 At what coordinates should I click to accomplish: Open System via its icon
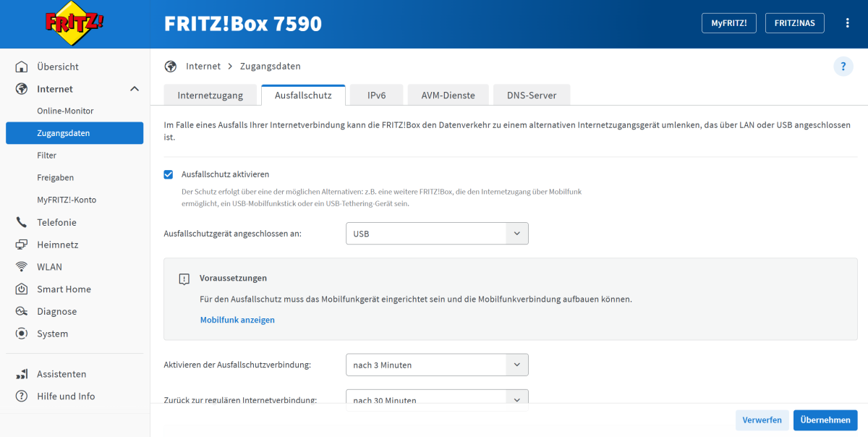coord(22,334)
